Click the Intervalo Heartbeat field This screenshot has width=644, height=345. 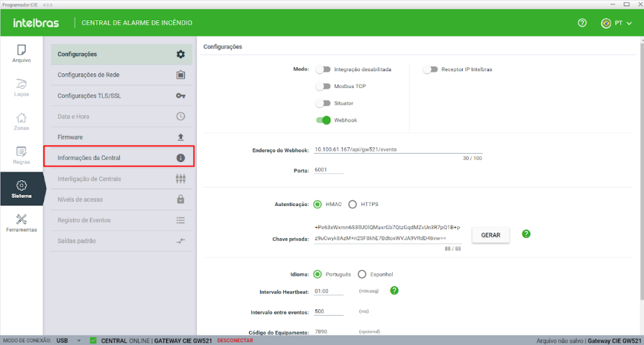[x=329, y=291]
